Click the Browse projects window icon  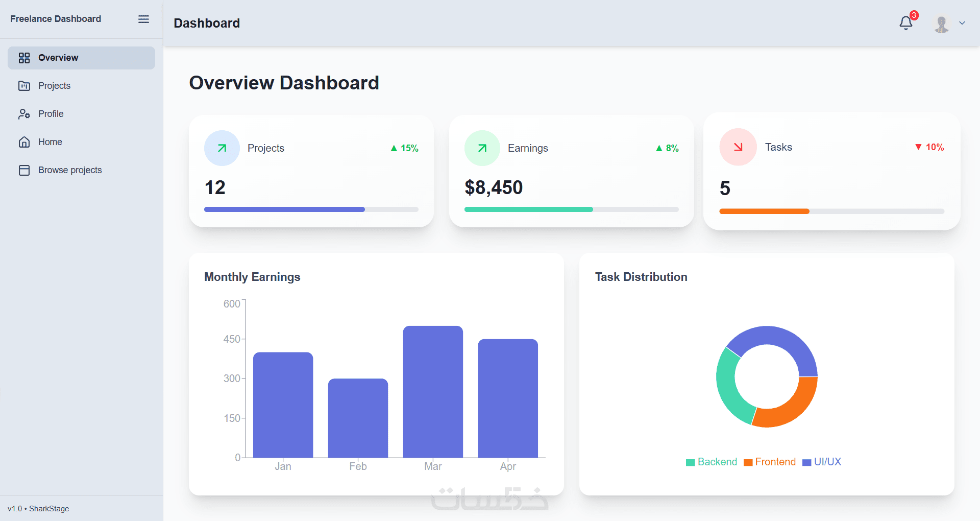(24, 170)
